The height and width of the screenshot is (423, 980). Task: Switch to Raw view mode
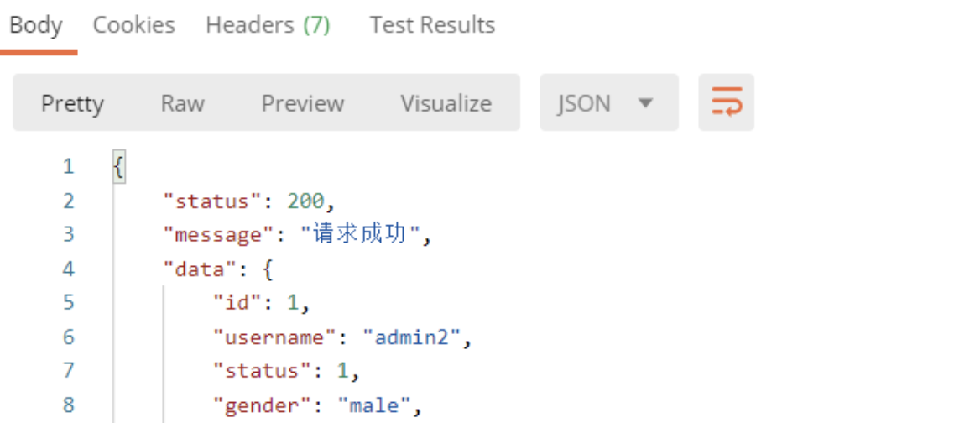[x=182, y=103]
